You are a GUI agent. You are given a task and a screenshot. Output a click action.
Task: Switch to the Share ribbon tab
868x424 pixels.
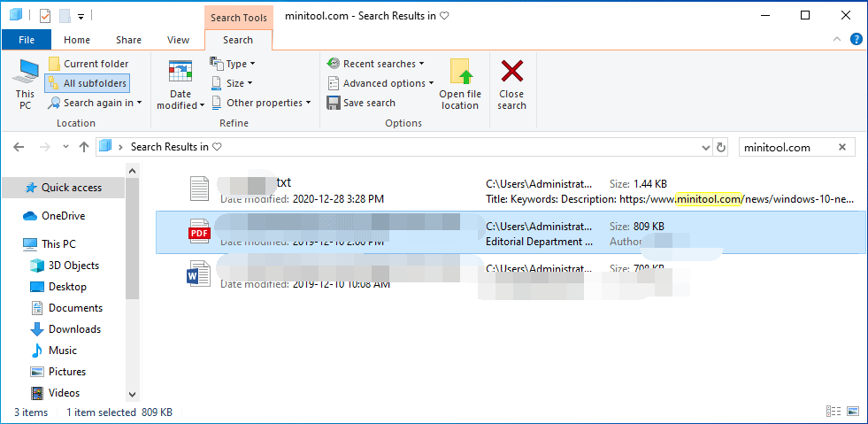click(x=128, y=40)
